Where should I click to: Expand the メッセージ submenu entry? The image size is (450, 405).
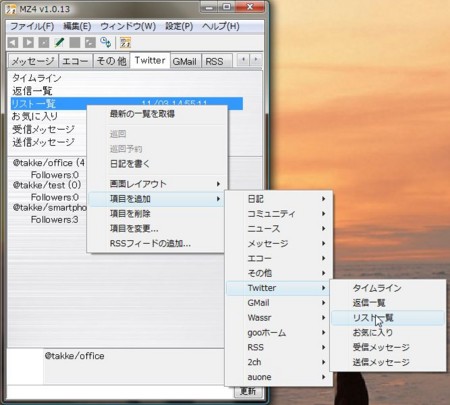tap(279, 244)
